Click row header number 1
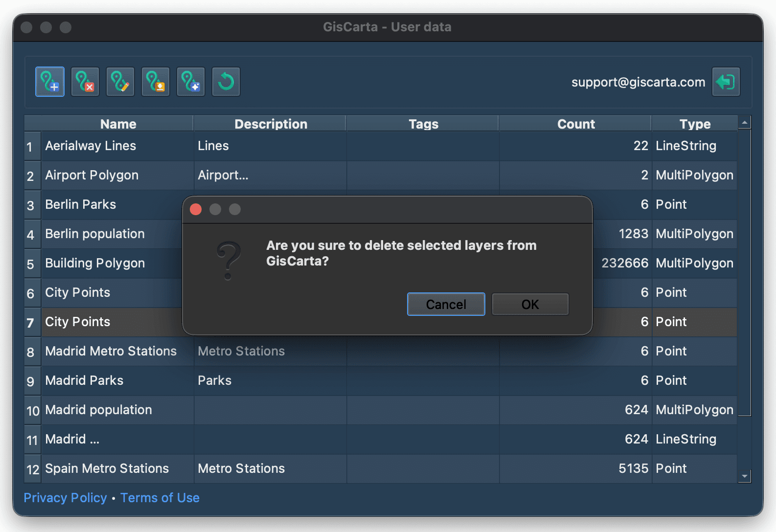The image size is (776, 532). click(x=32, y=146)
